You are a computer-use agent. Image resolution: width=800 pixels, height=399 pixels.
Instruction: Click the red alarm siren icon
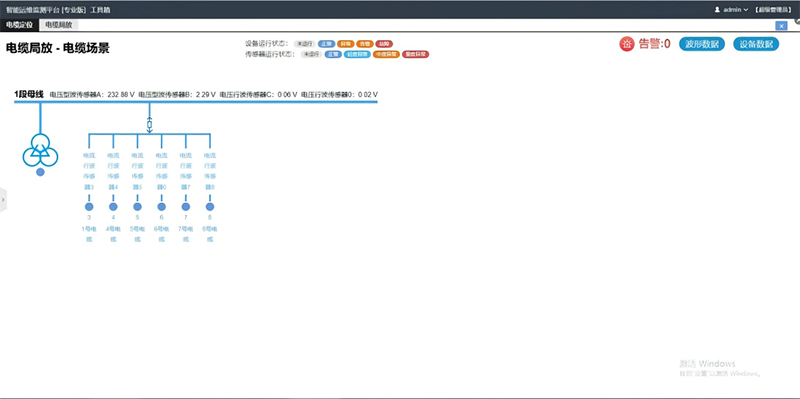[627, 44]
